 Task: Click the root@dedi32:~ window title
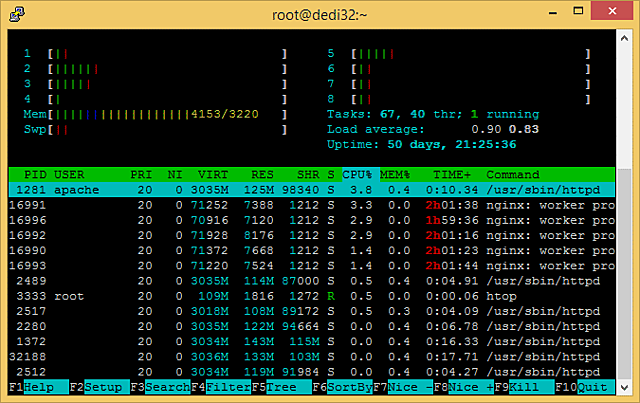pyautogui.click(x=320, y=15)
